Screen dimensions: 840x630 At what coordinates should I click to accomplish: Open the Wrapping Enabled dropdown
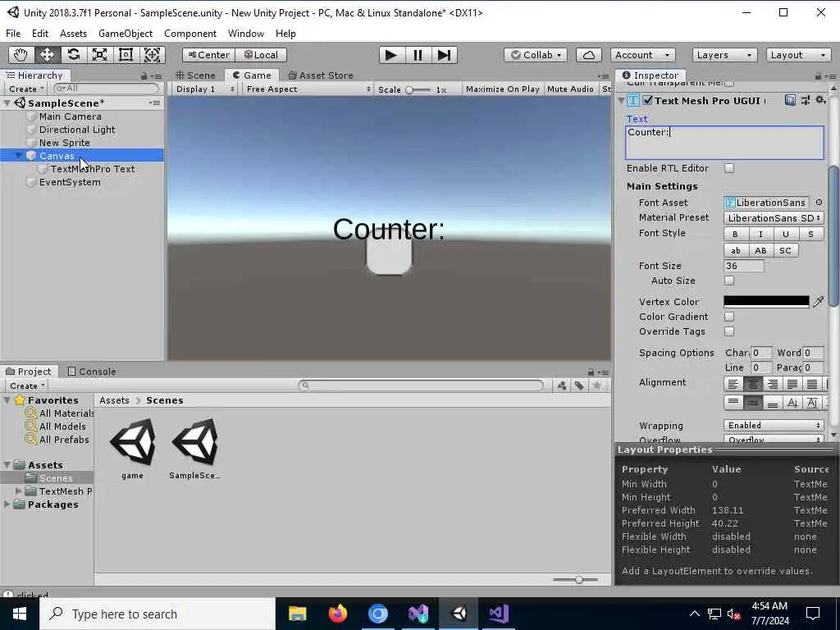774,426
